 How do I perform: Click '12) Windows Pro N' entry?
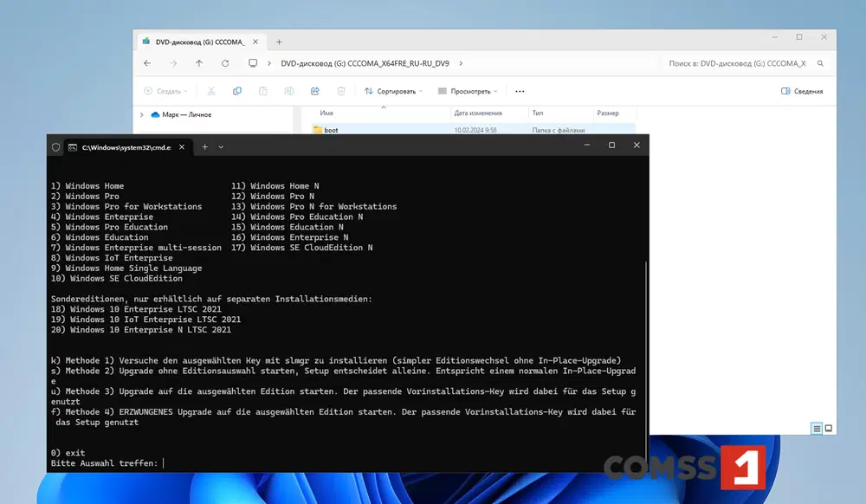tap(273, 196)
